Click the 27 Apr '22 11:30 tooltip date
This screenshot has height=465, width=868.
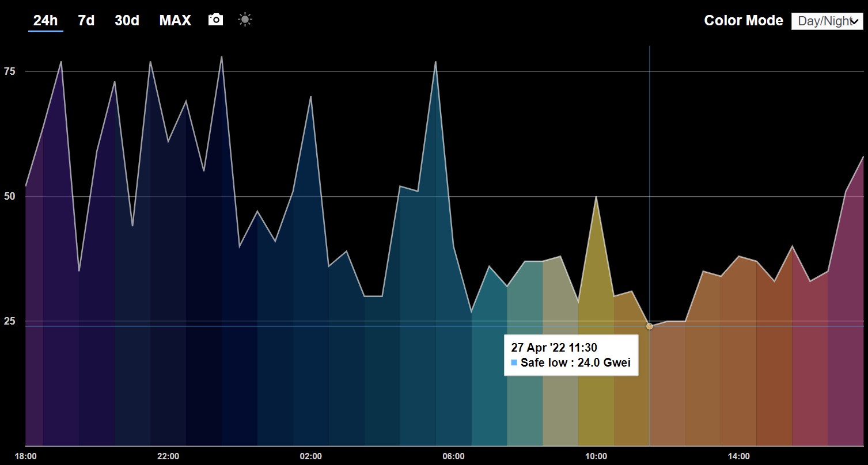554,347
